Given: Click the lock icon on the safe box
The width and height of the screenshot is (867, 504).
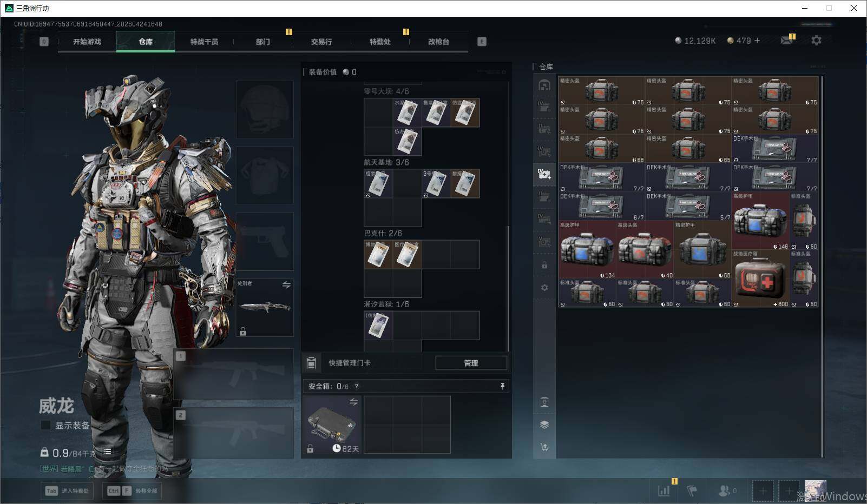Looking at the screenshot, I should tap(310, 448).
